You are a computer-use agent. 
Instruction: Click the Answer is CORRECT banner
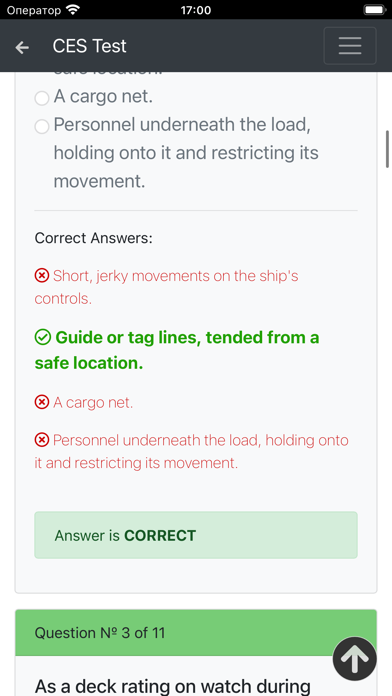pyautogui.click(x=196, y=535)
